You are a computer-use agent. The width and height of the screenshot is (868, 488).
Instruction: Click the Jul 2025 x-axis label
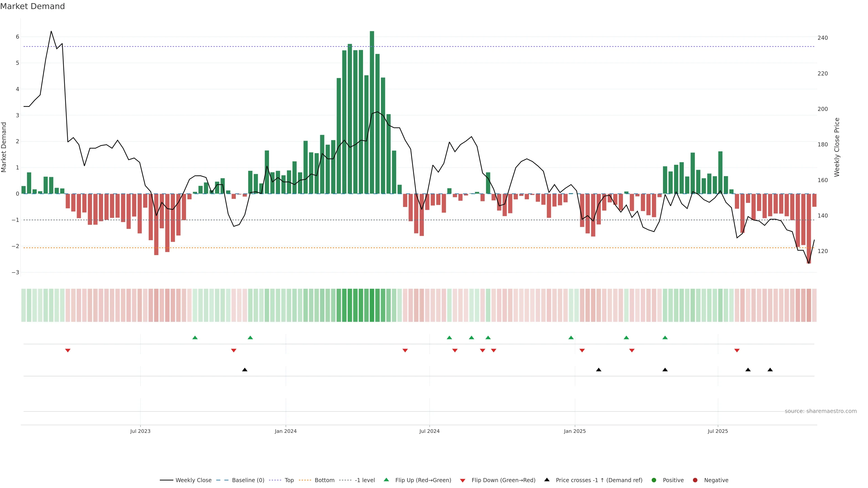tap(718, 431)
